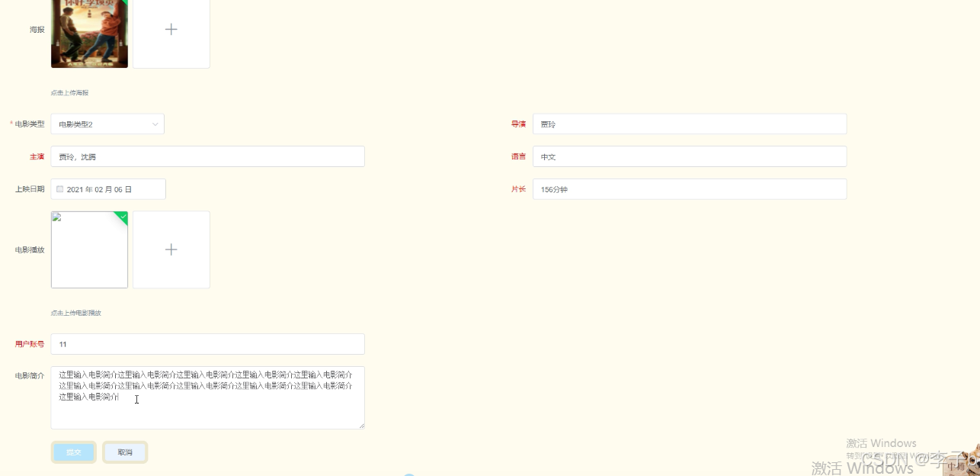Click the 电影类型 field label

pyautogui.click(x=30, y=124)
